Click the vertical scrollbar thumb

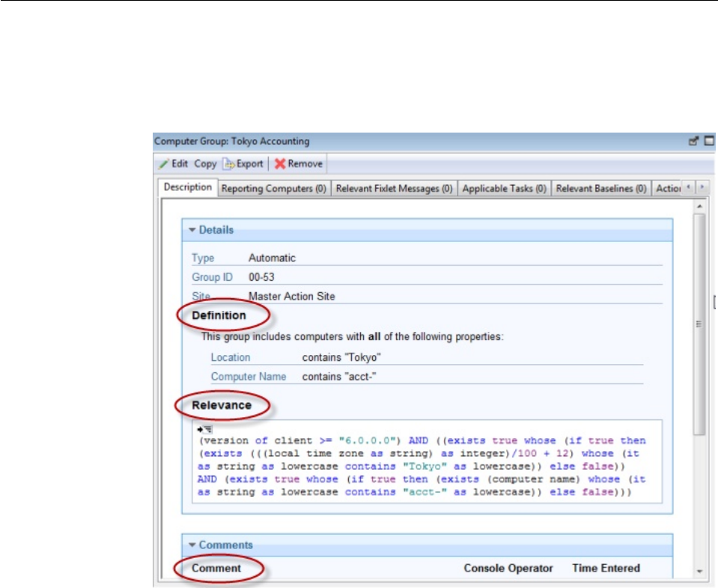699,324
